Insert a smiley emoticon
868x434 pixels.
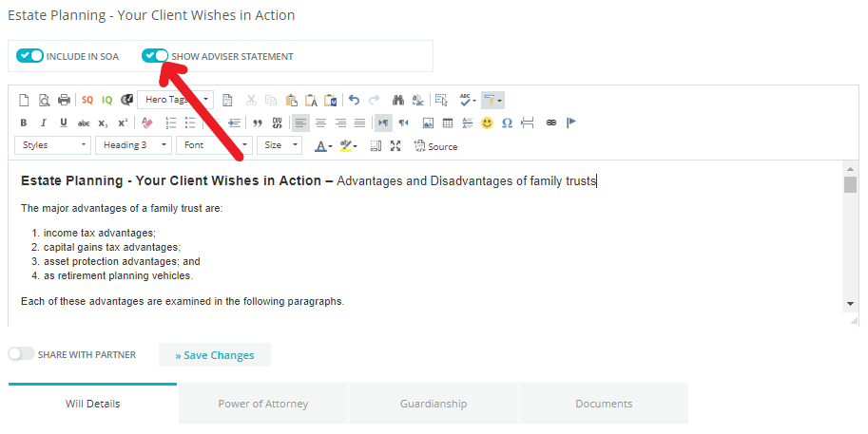click(487, 123)
